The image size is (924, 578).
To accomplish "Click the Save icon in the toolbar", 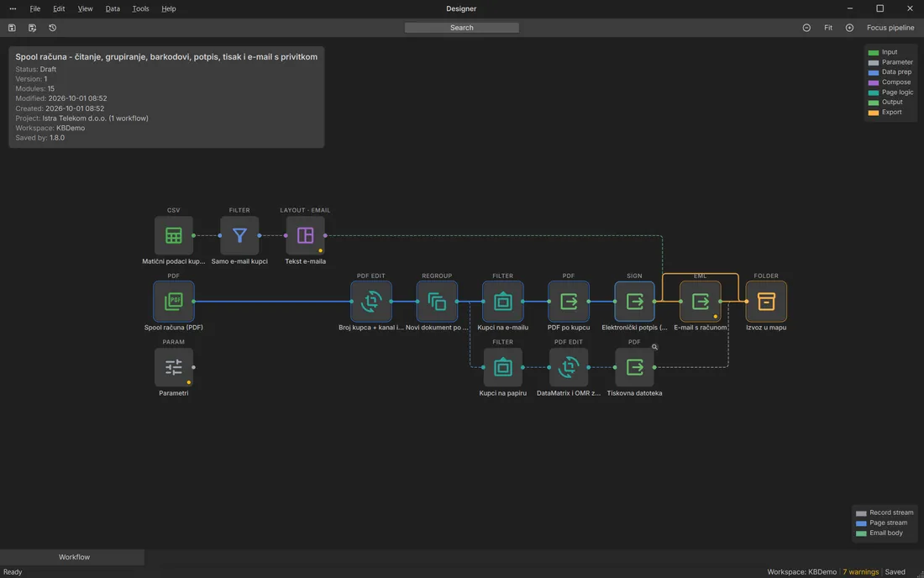I will coord(12,28).
